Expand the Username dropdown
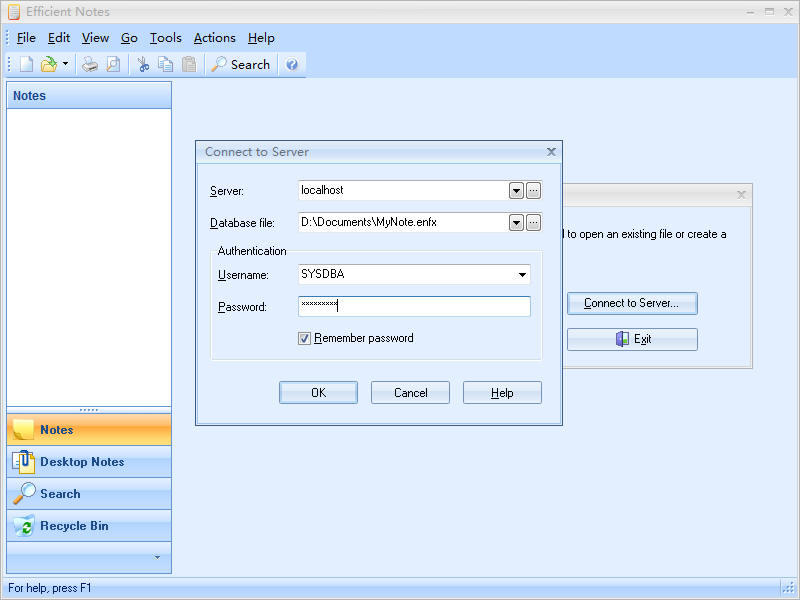Screen dimensions: 800x600 [522, 274]
